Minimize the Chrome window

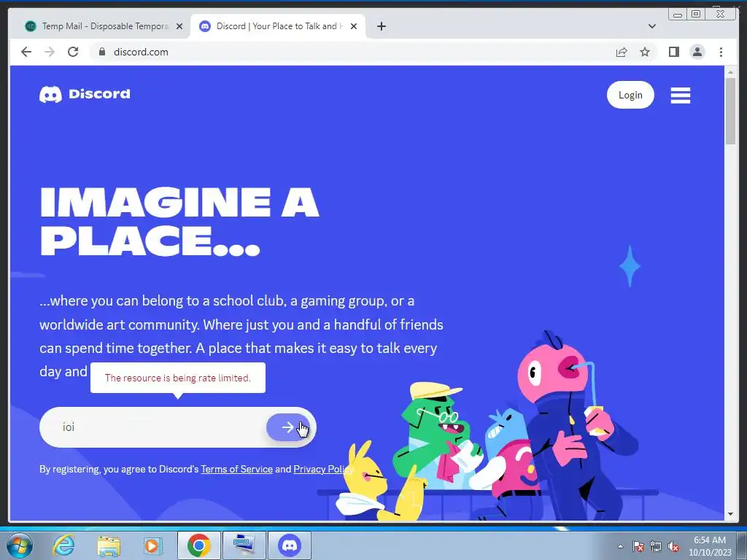pyautogui.click(x=678, y=14)
